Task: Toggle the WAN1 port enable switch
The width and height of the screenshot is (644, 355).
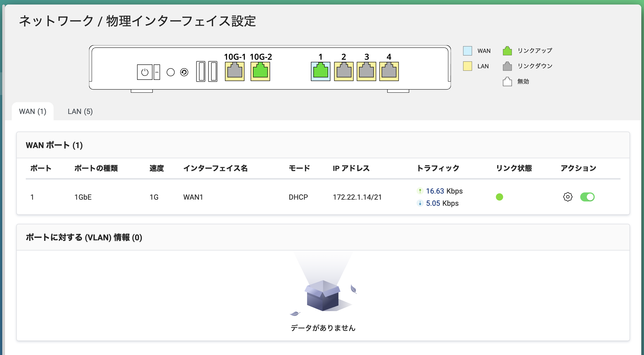Action: point(587,197)
